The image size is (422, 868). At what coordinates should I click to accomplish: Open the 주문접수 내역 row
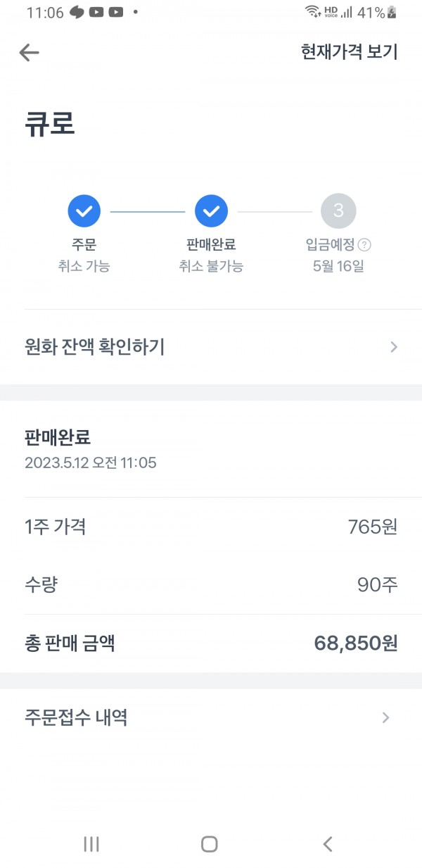pos(76,718)
